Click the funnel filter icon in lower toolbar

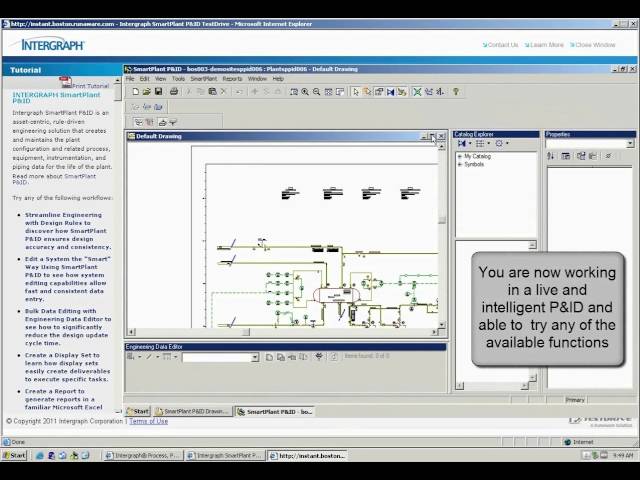(173, 122)
